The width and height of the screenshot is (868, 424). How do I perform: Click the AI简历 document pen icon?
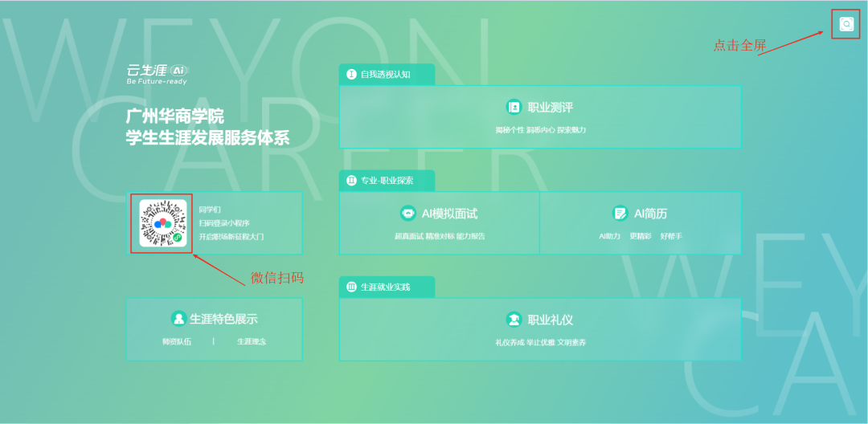coord(620,214)
